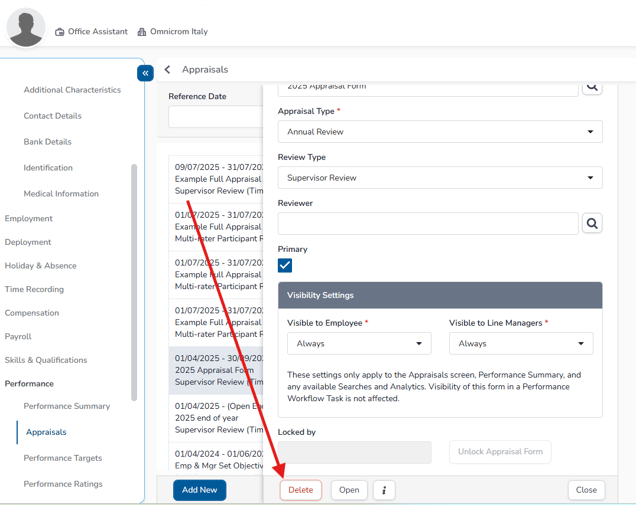
Task: Click the Omnicrom Italy building icon
Action: [142, 32]
